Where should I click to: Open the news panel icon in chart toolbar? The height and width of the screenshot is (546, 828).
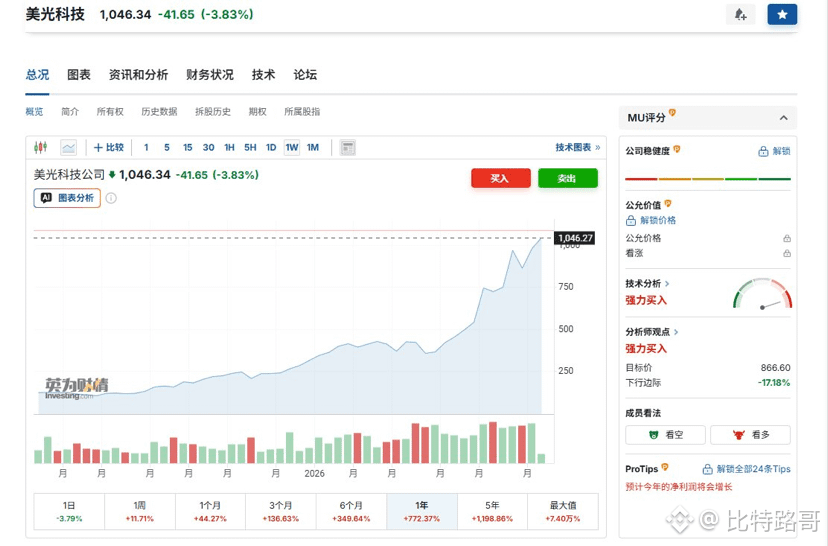click(x=347, y=148)
